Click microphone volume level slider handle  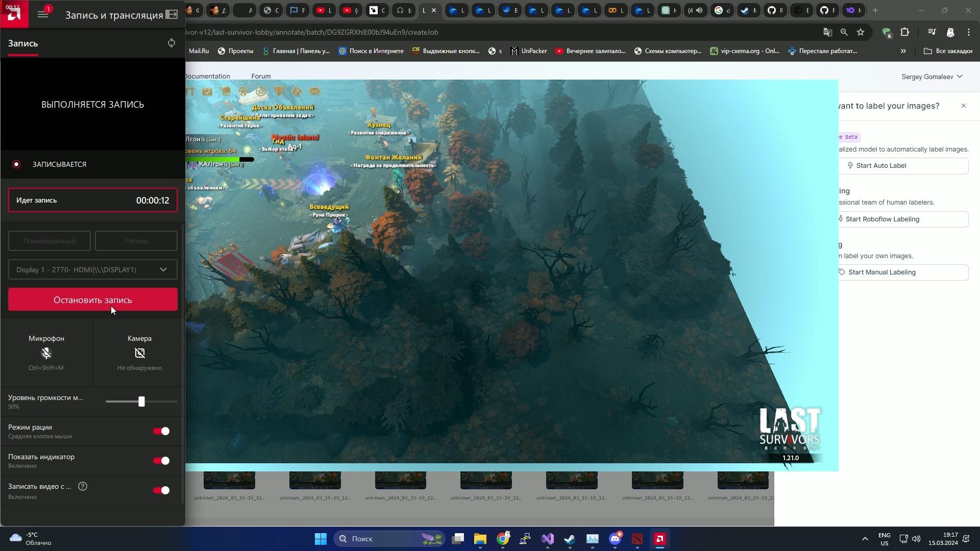pyautogui.click(x=141, y=402)
